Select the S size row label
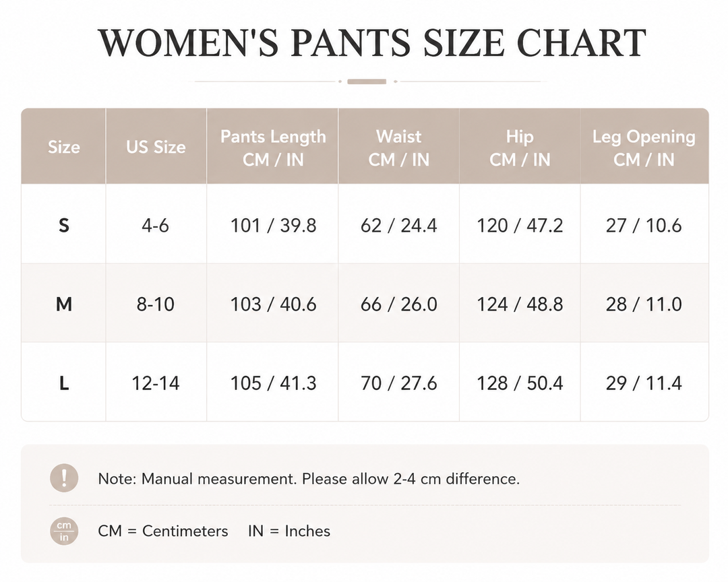728x582 pixels. [x=64, y=226]
